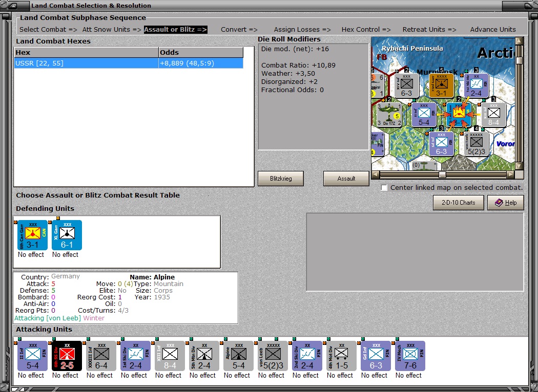Click the Attacking [von Leeb] Winter status text
The height and width of the screenshot is (392, 538).
(x=59, y=318)
